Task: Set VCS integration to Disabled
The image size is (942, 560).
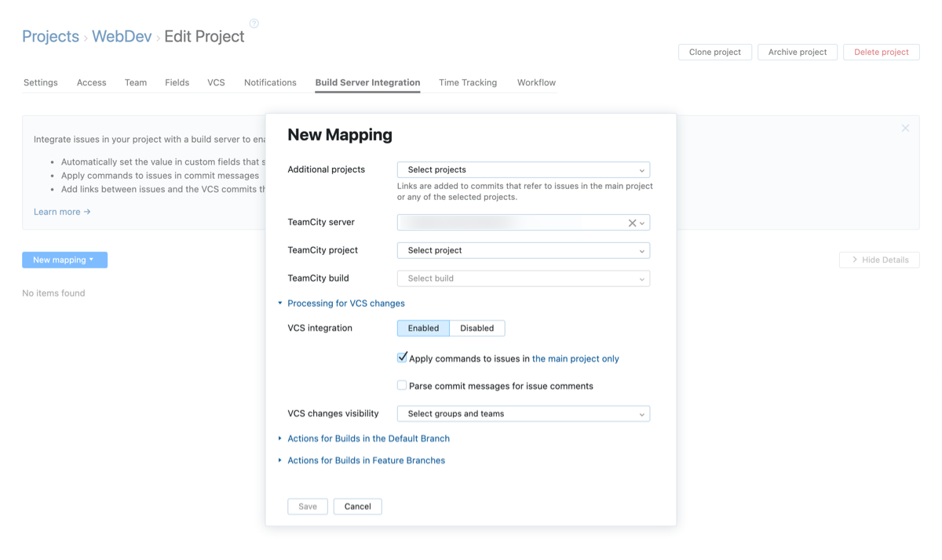Action: tap(476, 329)
